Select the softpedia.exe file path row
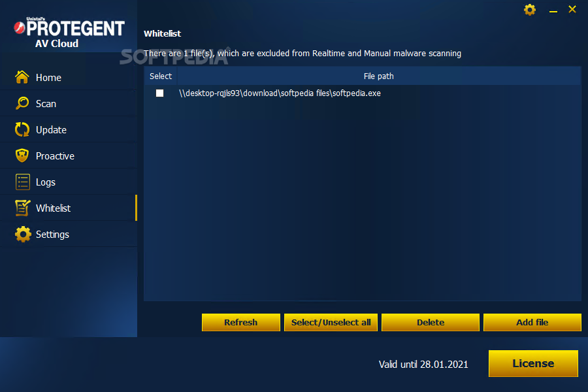Screen dimensions: 588x392 coord(363,93)
